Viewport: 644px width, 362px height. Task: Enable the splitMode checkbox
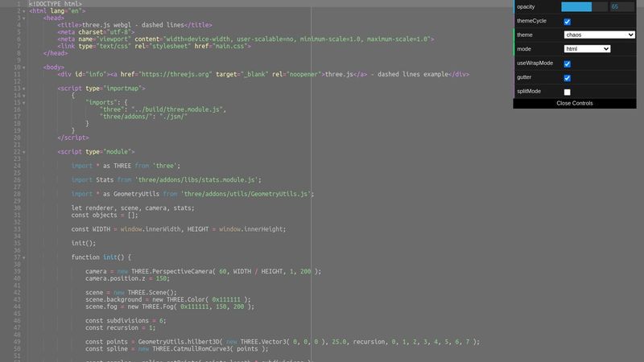click(567, 93)
